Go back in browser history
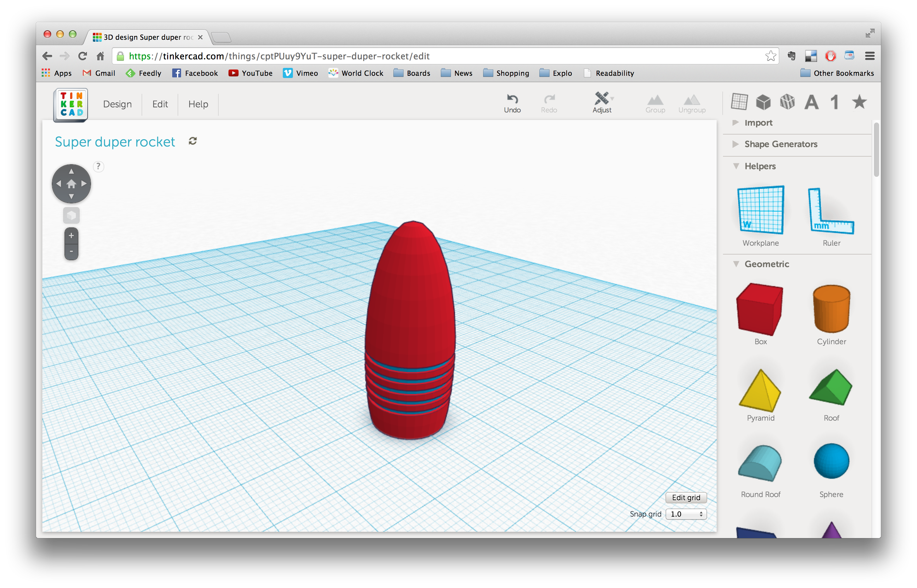Image resolution: width=917 pixels, height=588 pixels. 47,56
